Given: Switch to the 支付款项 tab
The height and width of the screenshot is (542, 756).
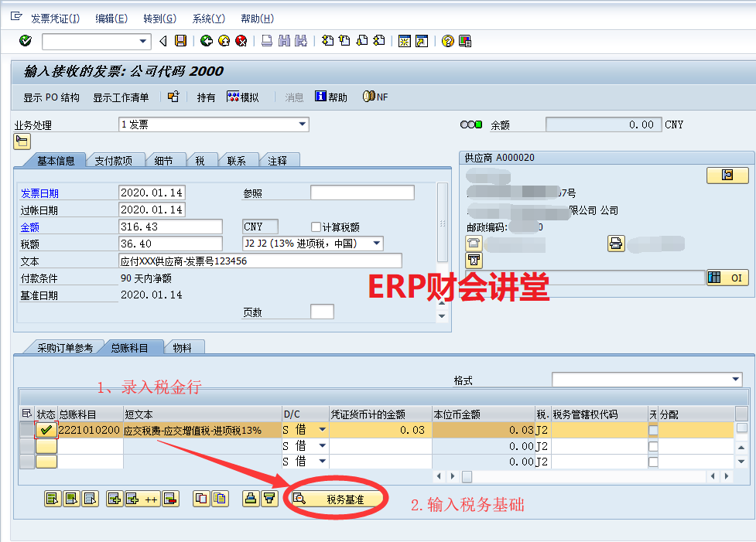Looking at the screenshot, I should point(114,161).
